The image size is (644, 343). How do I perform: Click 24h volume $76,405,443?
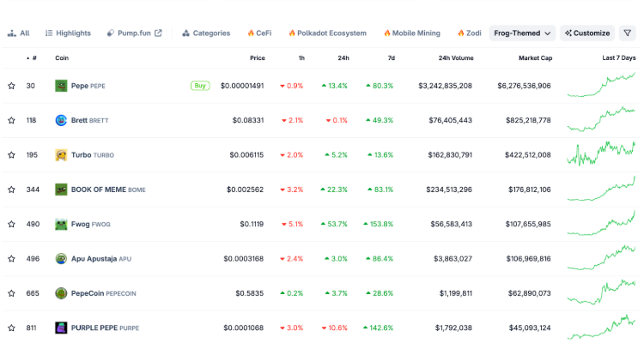(451, 120)
